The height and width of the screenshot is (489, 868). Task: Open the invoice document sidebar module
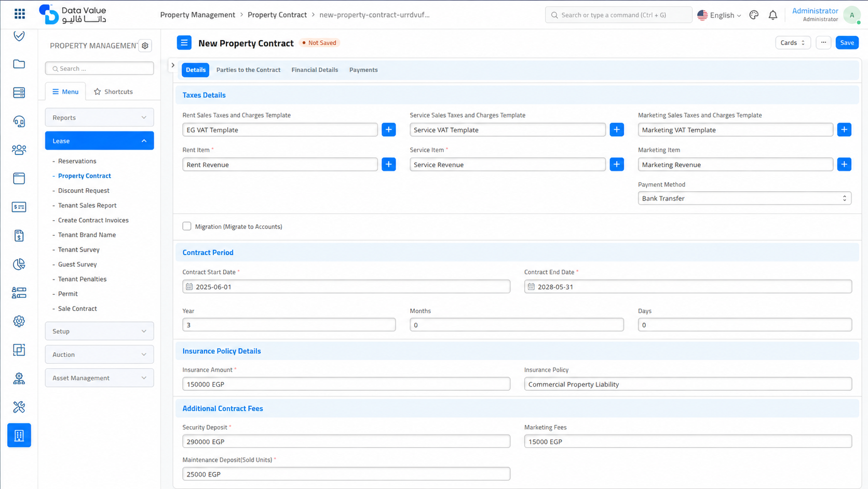[19, 235]
